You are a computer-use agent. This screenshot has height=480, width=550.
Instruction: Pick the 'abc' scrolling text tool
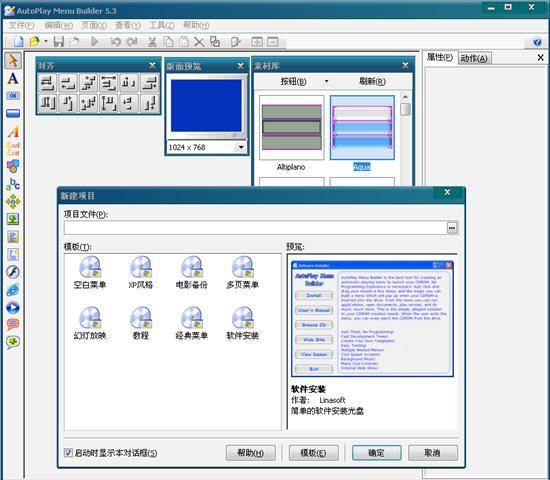[13, 184]
